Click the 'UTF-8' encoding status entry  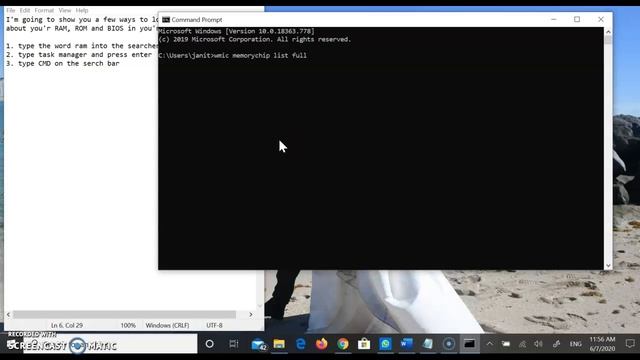click(x=214, y=325)
